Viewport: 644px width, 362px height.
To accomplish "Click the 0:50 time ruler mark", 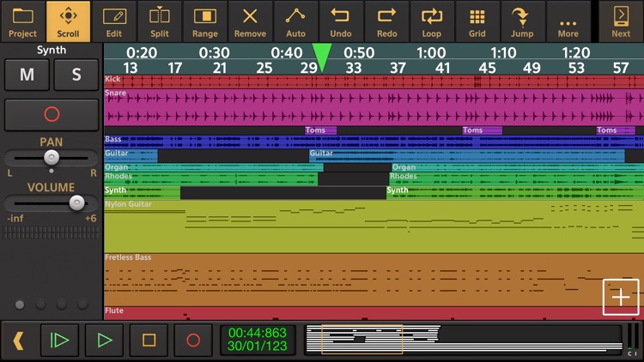I will (x=359, y=52).
